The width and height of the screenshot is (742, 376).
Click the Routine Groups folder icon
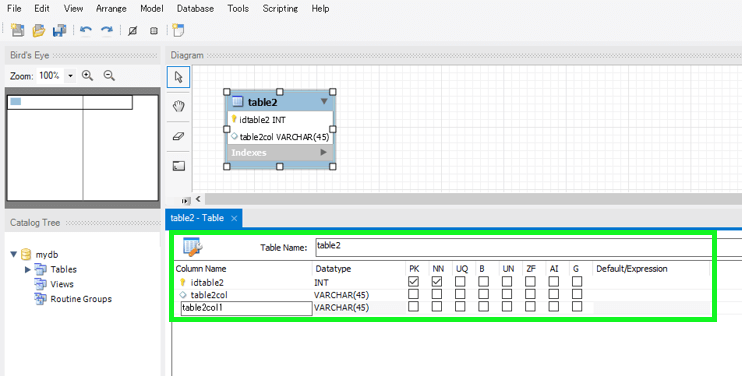[x=40, y=298]
